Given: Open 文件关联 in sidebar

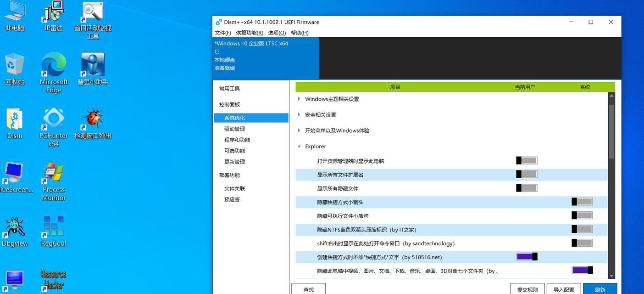Looking at the screenshot, I should 234,189.
